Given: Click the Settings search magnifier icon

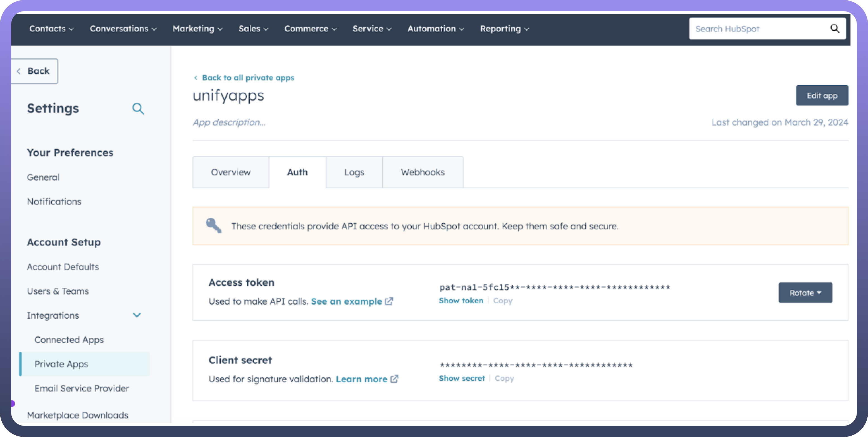Looking at the screenshot, I should click(138, 109).
